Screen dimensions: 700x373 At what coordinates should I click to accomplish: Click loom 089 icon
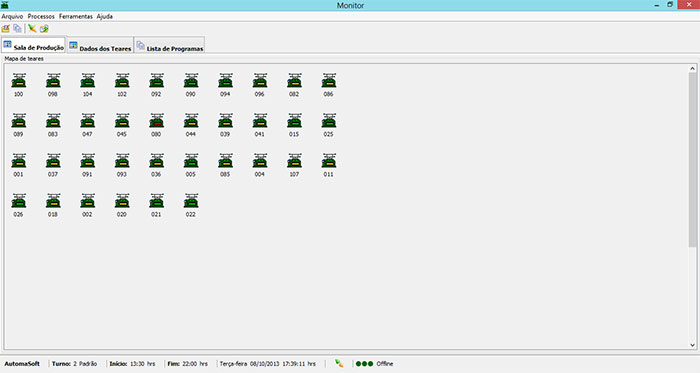(19, 121)
